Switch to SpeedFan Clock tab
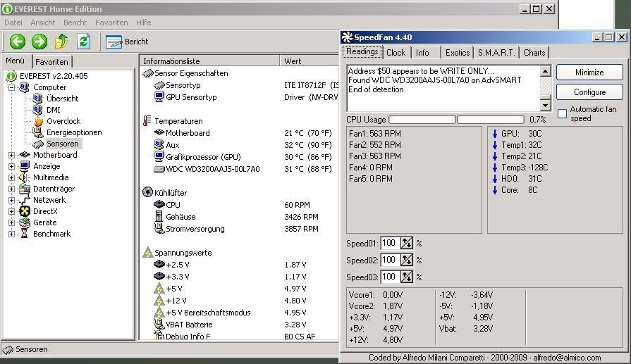The height and width of the screenshot is (364, 631). click(x=396, y=53)
